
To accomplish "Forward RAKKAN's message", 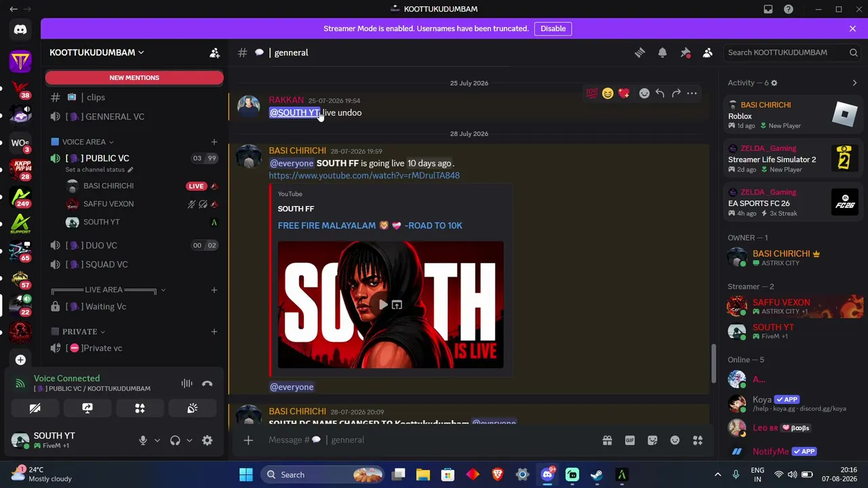I will pyautogui.click(x=676, y=93).
